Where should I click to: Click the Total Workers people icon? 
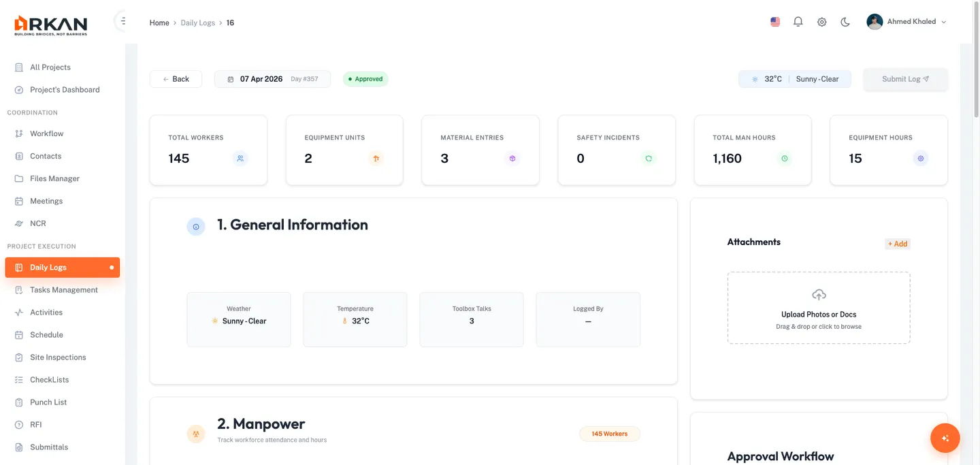(240, 159)
